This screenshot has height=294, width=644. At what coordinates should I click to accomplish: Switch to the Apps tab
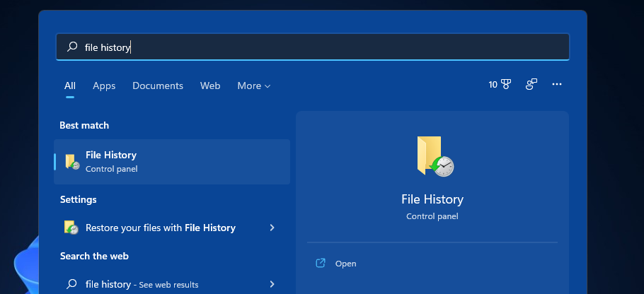104,86
